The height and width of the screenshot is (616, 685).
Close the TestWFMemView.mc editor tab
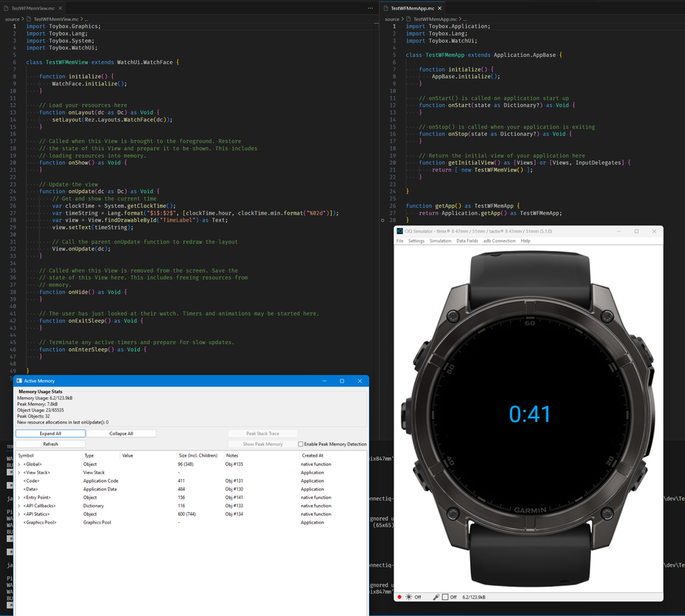click(x=60, y=8)
